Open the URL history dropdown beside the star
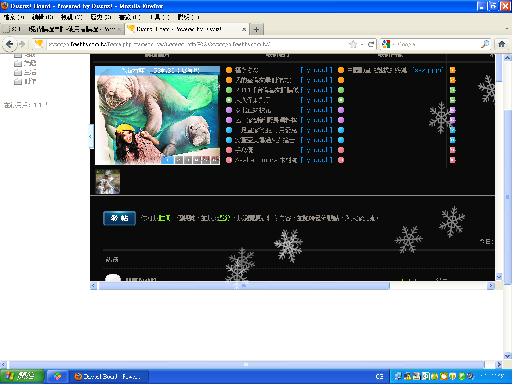521x386 pixels. pos(362,44)
